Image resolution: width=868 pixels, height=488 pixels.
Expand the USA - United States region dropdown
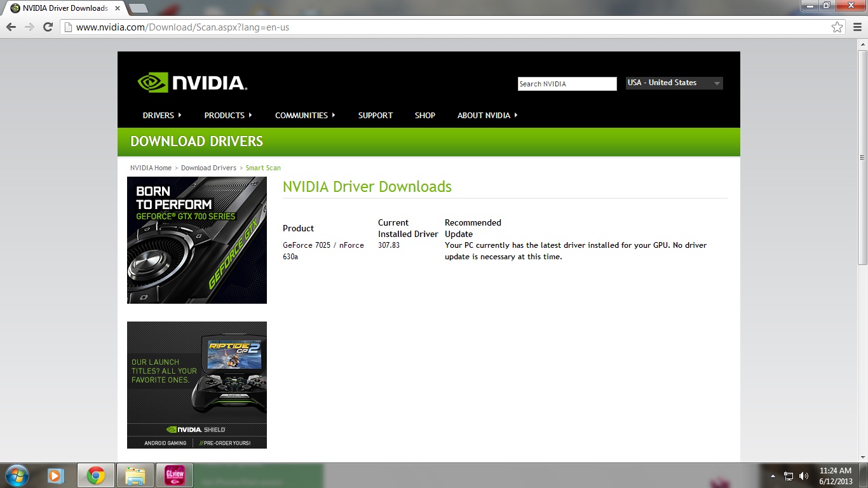pos(674,83)
